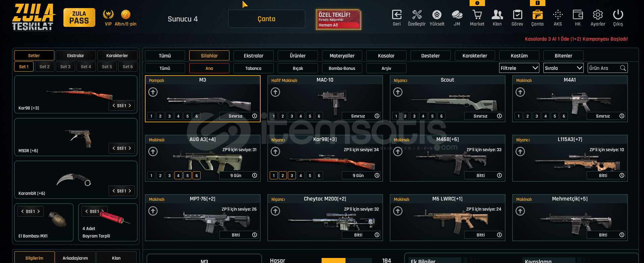Toggle set slot 4 on AUG A3[+4] card
This screenshot has width=644, height=263.
click(x=178, y=176)
